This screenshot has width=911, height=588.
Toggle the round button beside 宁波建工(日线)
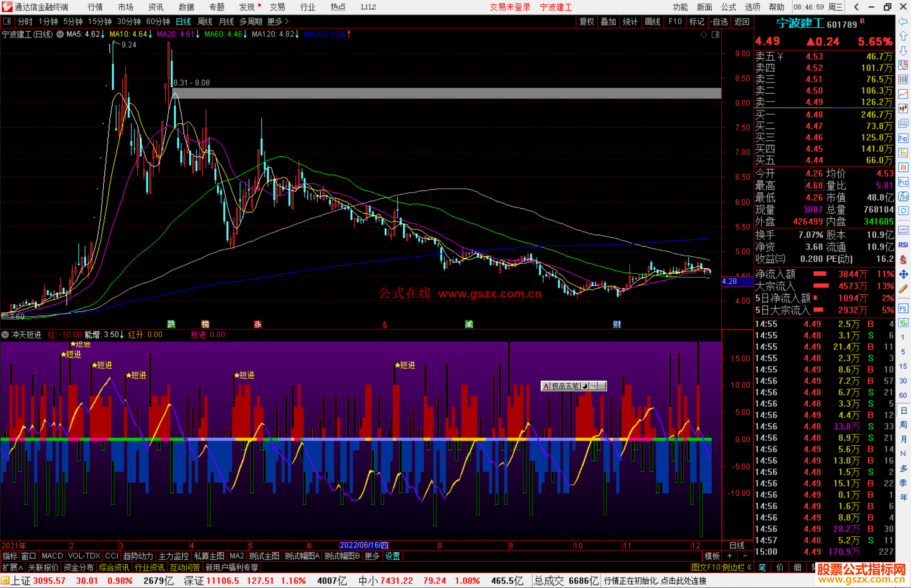(x=60, y=34)
